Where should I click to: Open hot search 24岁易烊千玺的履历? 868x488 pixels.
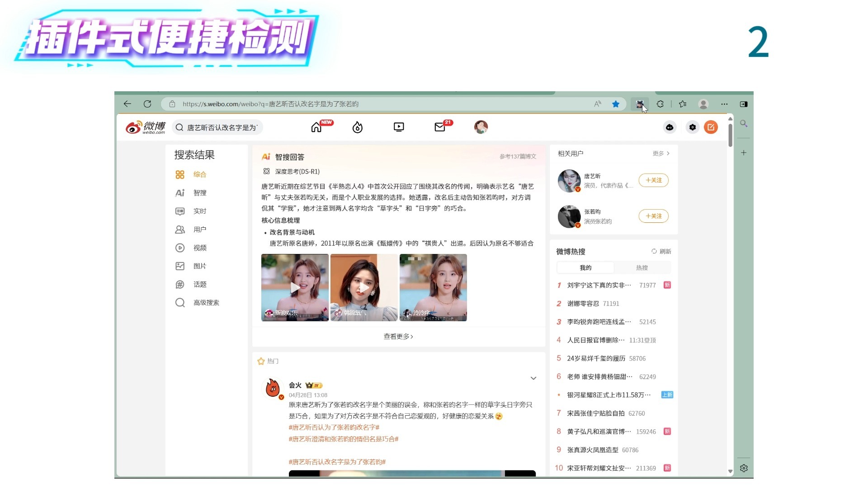click(x=596, y=358)
